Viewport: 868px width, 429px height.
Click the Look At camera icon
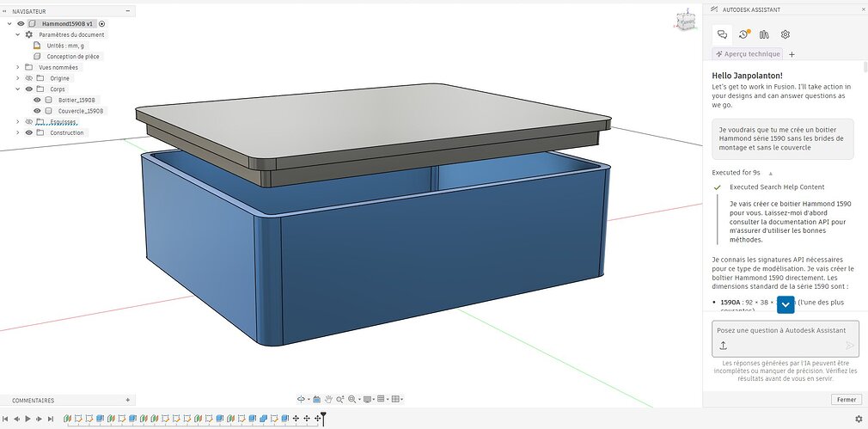316,399
